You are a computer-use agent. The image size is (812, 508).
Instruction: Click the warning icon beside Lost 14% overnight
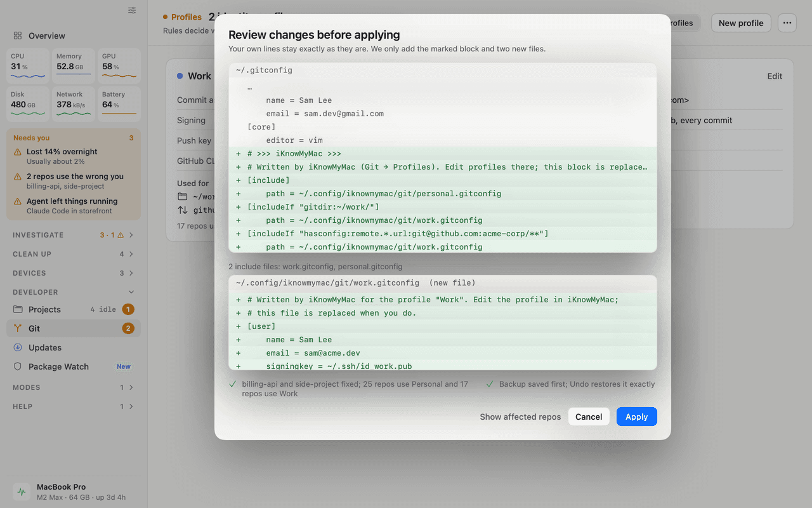18,152
